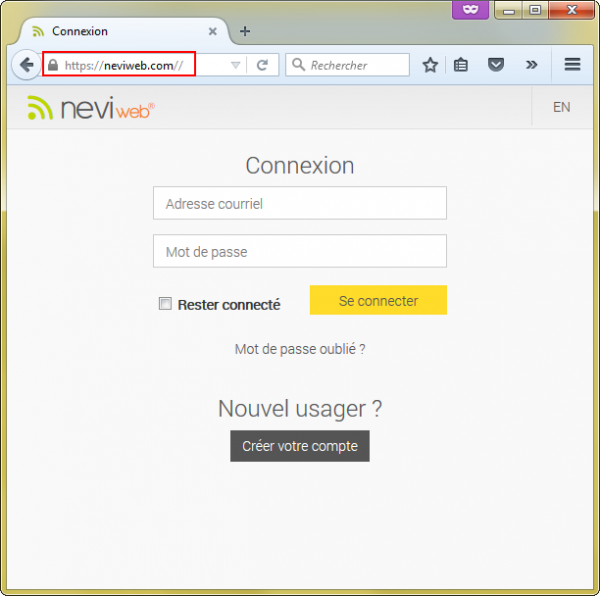Click the neviweb logo
This screenshot has width=600, height=596.
[91, 108]
